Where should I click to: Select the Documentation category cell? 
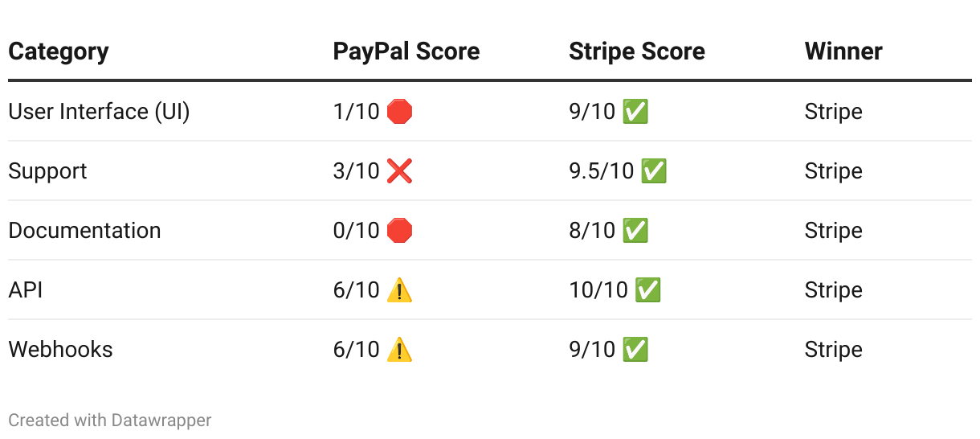[x=84, y=231]
